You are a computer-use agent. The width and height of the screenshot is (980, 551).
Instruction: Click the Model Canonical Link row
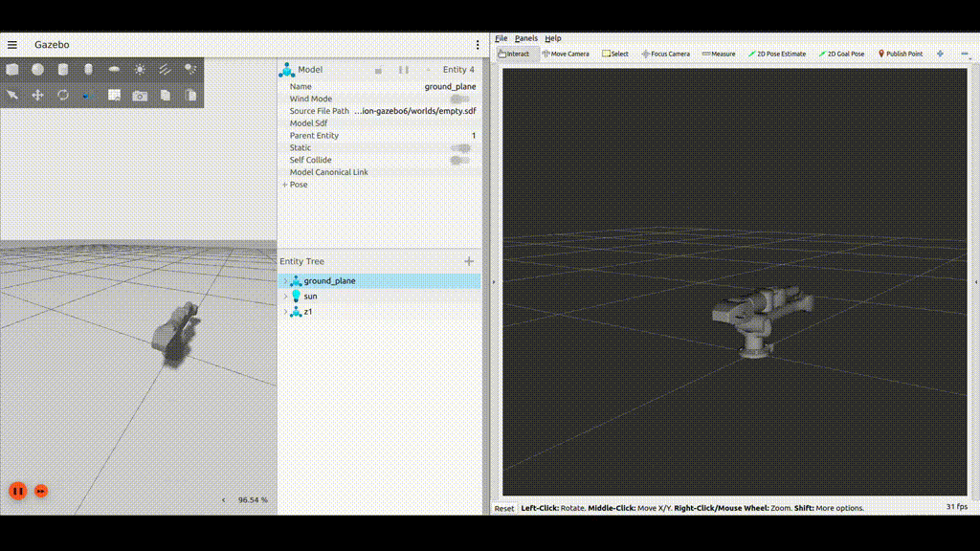click(x=379, y=172)
